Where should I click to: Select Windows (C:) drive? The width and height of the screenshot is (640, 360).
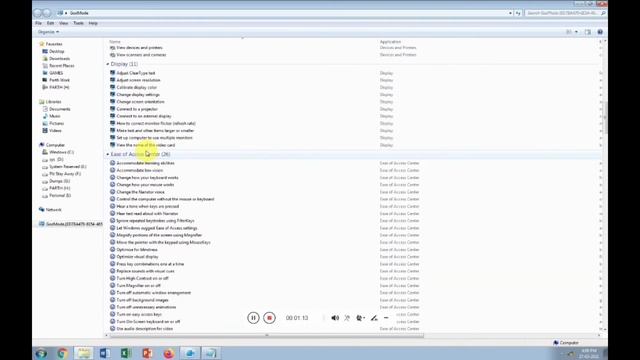click(x=61, y=152)
